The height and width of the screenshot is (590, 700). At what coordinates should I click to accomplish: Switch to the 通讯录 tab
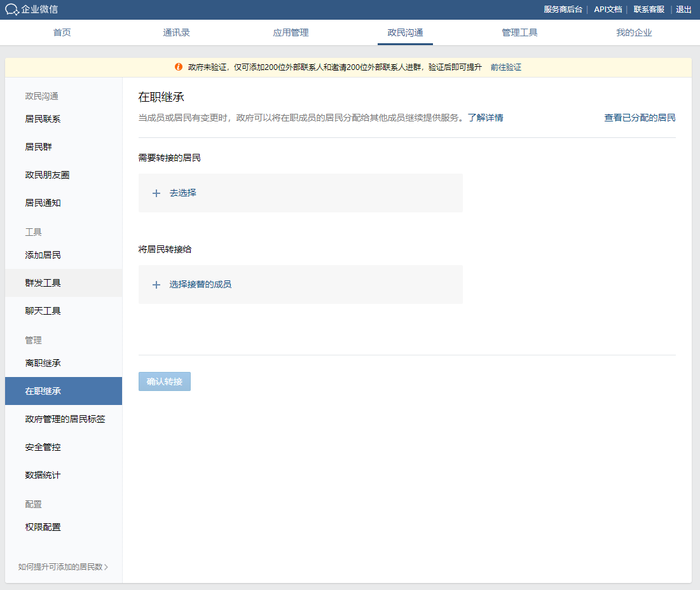pos(176,32)
